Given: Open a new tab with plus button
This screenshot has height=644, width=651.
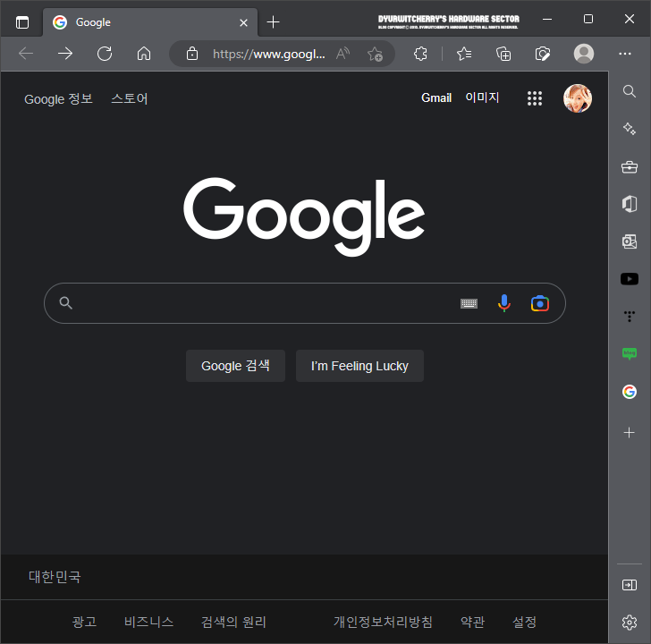Looking at the screenshot, I should pyautogui.click(x=274, y=22).
